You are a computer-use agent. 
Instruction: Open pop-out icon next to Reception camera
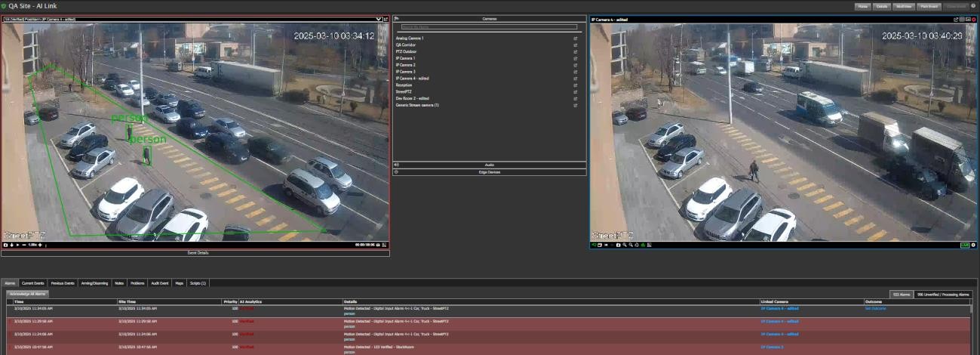click(x=576, y=85)
